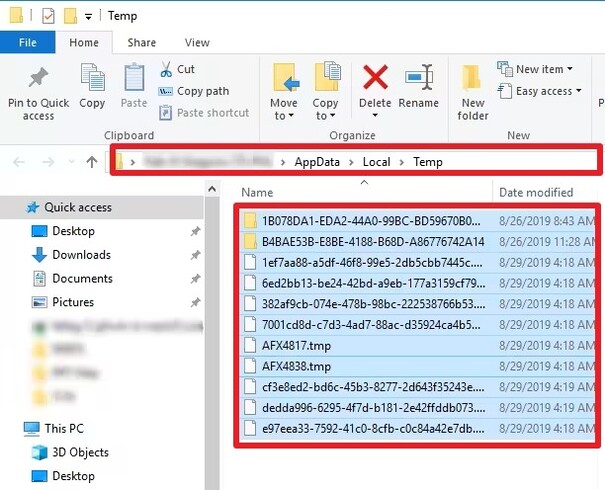Click the pin icon next to Downloads
The width and height of the screenshot is (605, 490).
[x=195, y=255]
